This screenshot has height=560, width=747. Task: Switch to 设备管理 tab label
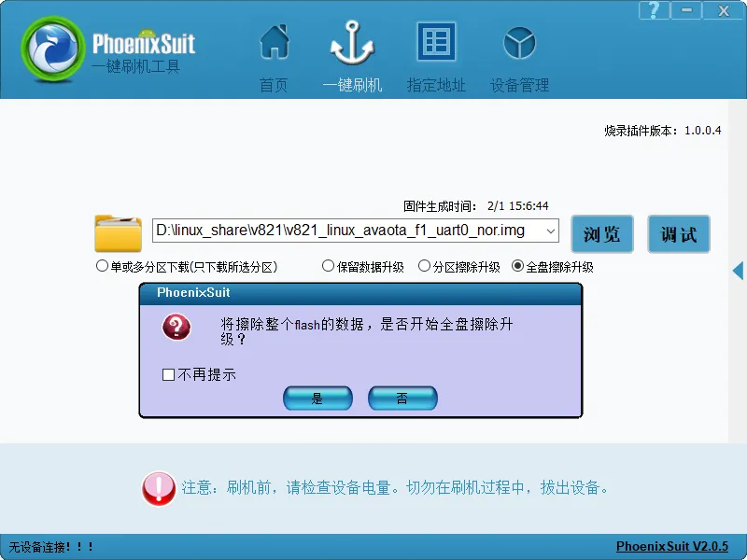[x=519, y=85]
